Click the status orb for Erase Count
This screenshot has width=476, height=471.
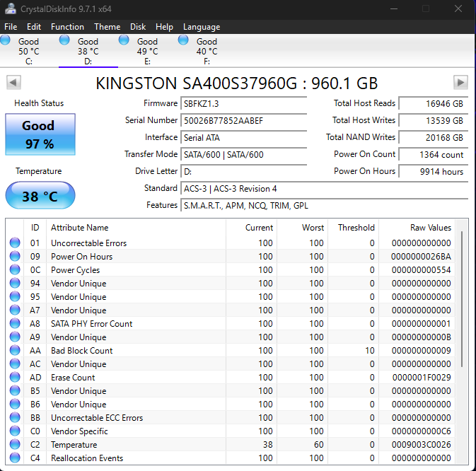(x=15, y=377)
